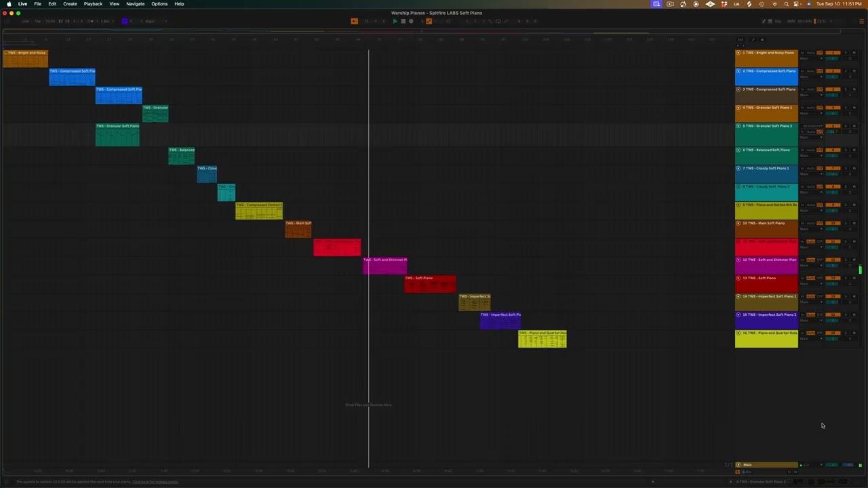Toggle the Follow playback button
Viewport: 868px width, 488px height.
(x=354, y=21)
